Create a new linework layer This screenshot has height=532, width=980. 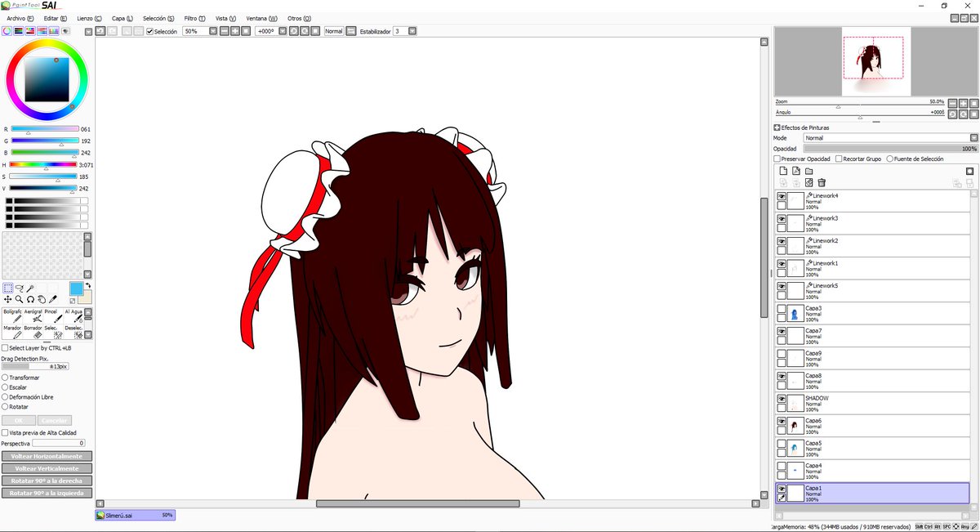(796, 171)
